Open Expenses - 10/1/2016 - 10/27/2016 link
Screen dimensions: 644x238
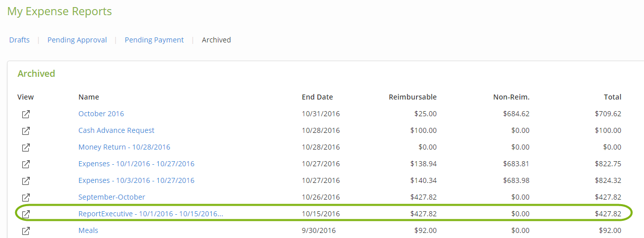click(136, 164)
